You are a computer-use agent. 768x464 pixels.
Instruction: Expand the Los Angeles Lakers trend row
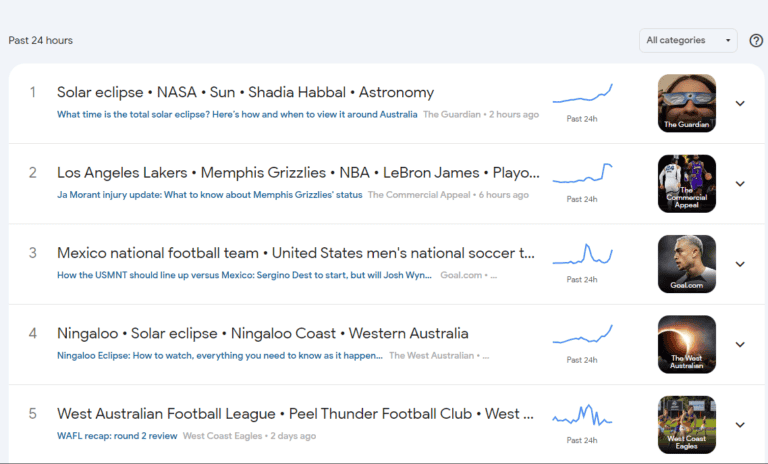[740, 184]
